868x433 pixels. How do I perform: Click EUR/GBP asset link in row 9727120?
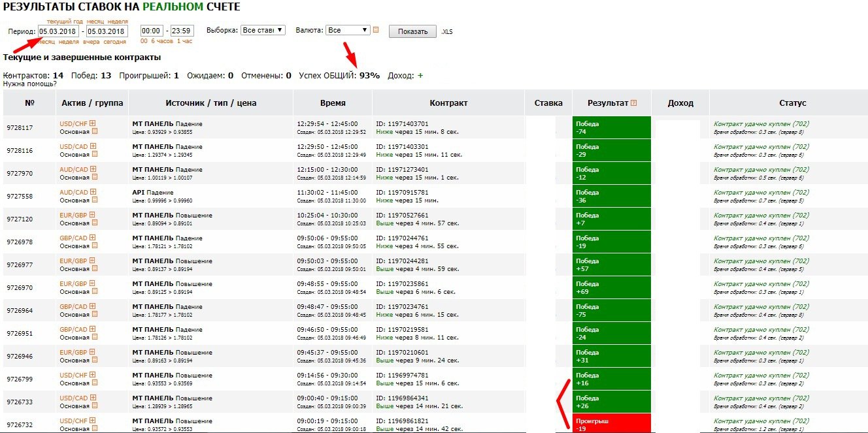coord(73,215)
